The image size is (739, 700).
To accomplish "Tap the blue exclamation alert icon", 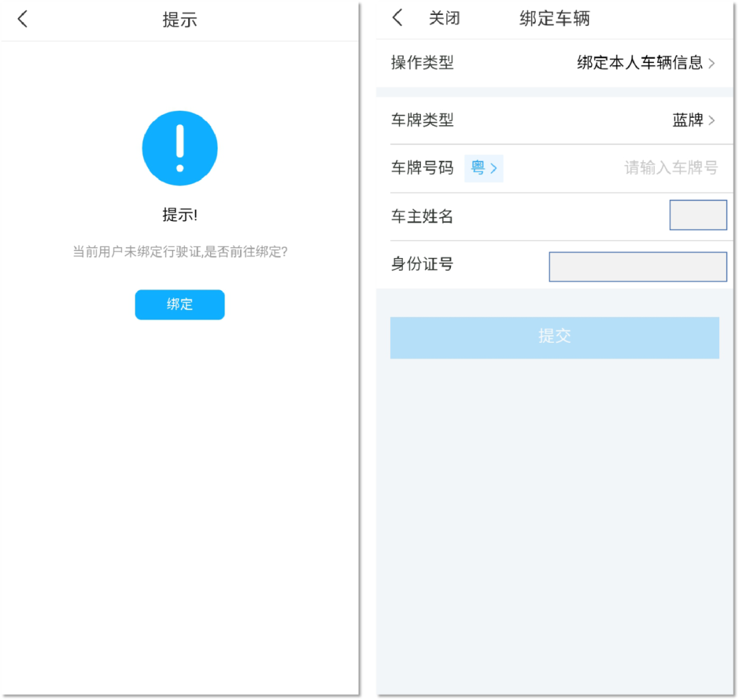I will point(179,148).
